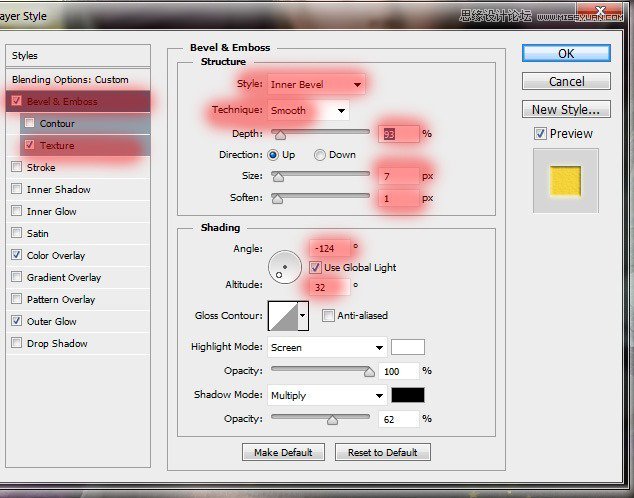Select Blending Options: Custom
This screenshot has height=498, width=634.
pyautogui.click(x=78, y=80)
